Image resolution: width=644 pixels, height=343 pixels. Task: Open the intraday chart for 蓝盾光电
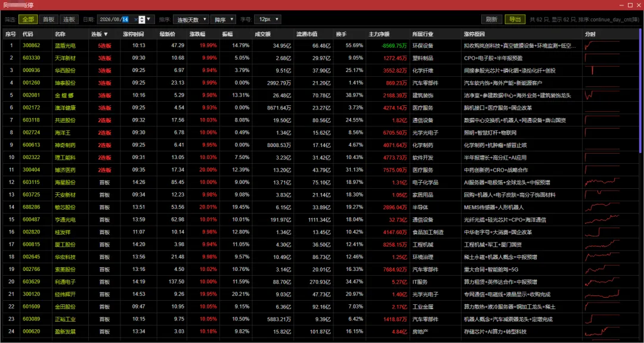pyautogui.click(x=602, y=45)
